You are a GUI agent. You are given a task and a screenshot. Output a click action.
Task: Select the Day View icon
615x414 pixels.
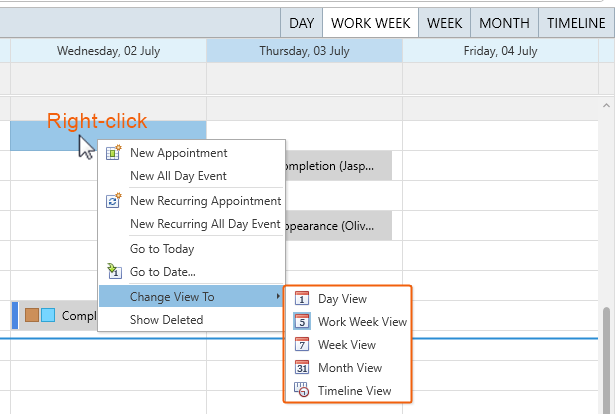tap(302, 298)
